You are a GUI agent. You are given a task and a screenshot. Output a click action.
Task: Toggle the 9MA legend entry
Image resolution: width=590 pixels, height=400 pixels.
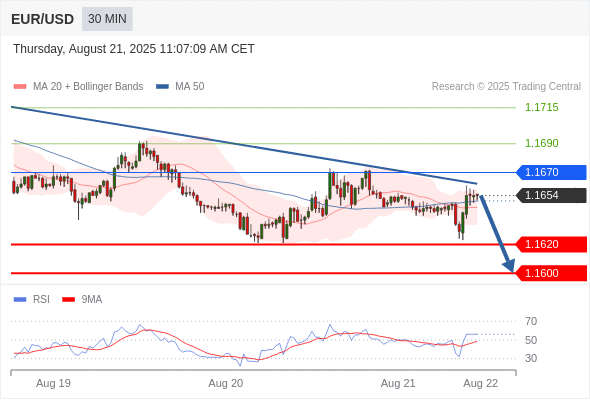82,300
